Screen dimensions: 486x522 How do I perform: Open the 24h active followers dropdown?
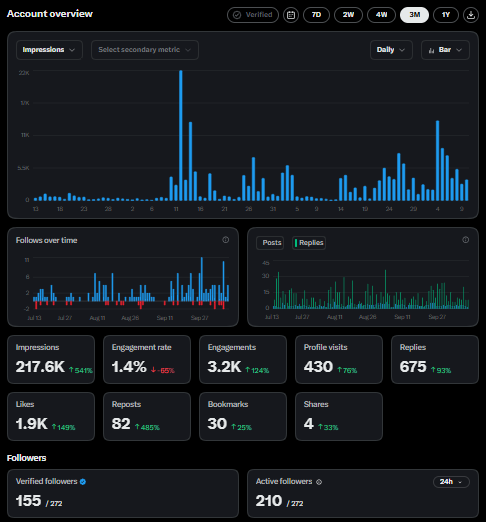(451, 482)
